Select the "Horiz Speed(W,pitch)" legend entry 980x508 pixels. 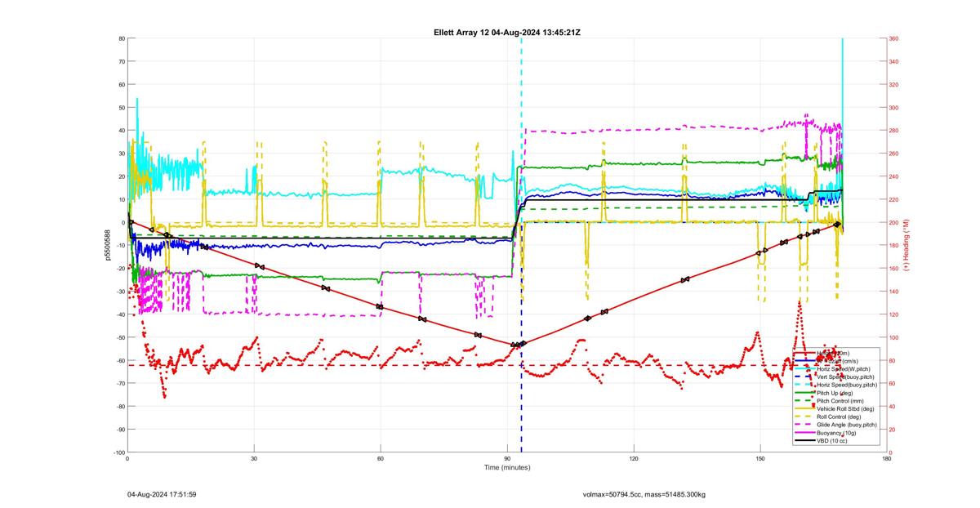[x=844, y=369]
